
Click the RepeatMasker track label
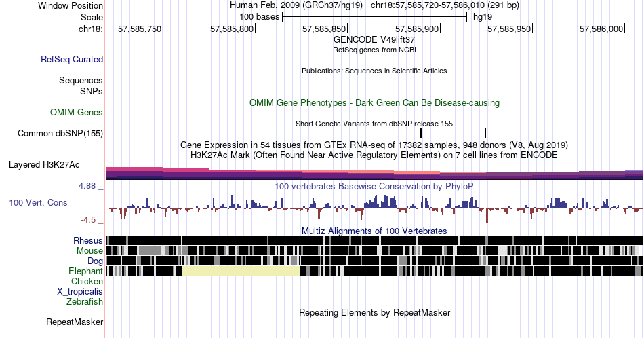coord(75,322)
